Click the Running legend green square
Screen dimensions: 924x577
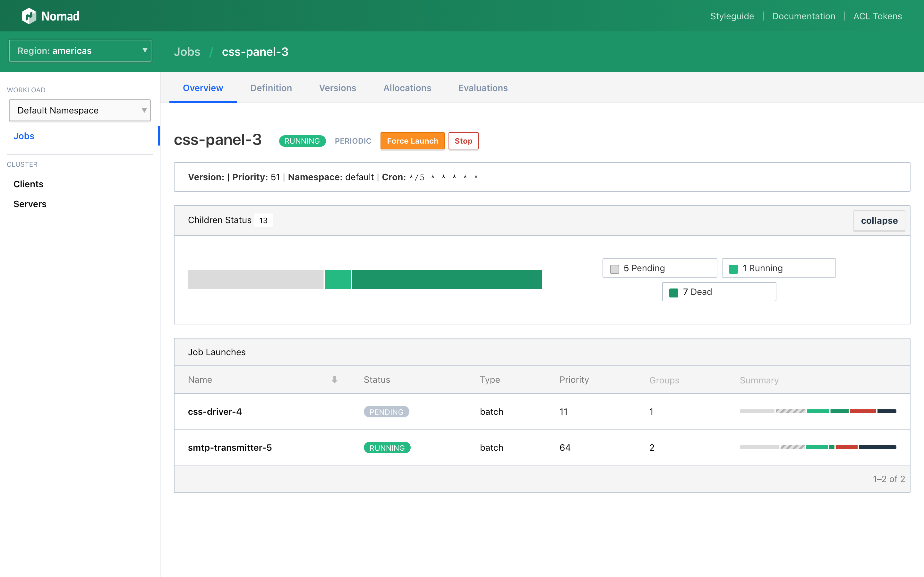(x=733, y=269)
